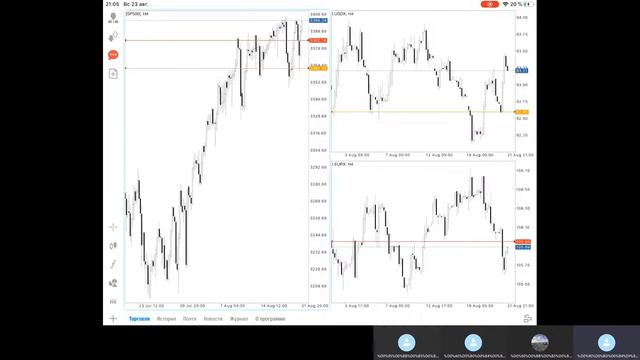Change the H4 timeframe selector
This screenshot has height=360, width=640.
click(113, 302)
